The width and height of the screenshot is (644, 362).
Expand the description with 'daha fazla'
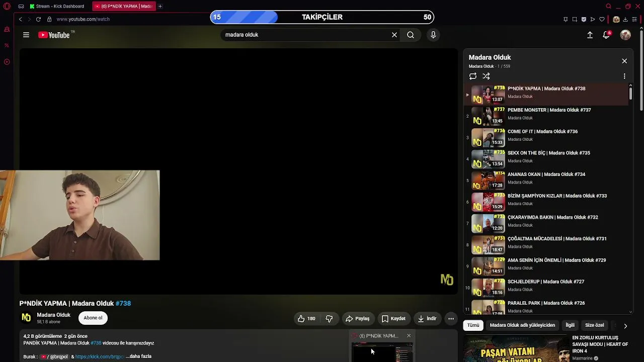pos(139,356)
